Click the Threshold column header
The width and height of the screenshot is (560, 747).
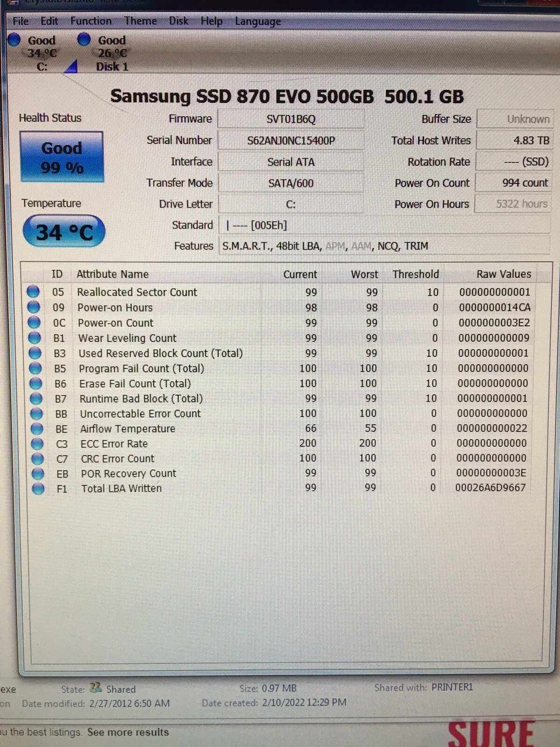pos(415,274)
